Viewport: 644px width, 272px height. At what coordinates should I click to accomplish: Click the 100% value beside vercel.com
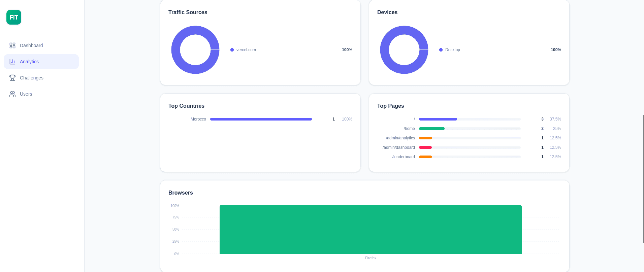click(347, 50)
